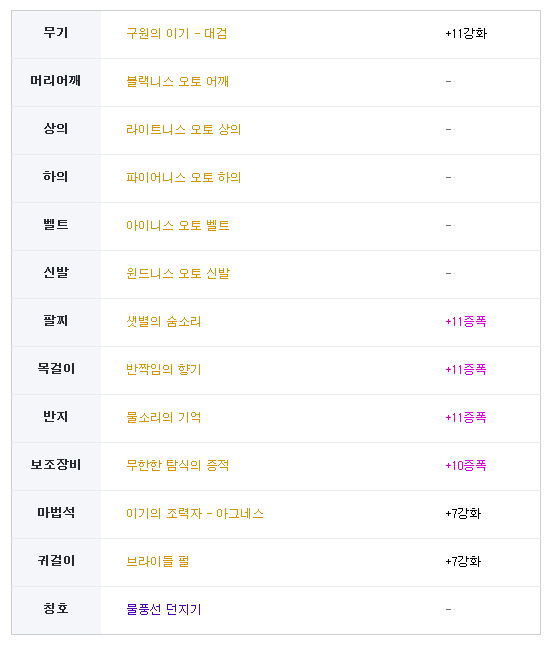Select the earring item 브라이들 펄
Image resolution: width=556 pixels, height=651 pixels.
click(157, 562)
